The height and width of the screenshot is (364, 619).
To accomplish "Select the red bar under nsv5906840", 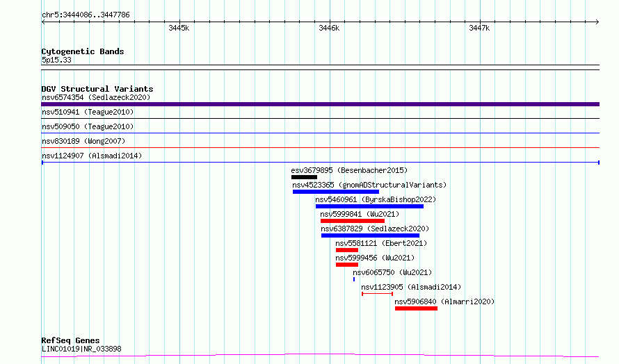I will coord(416,308).
